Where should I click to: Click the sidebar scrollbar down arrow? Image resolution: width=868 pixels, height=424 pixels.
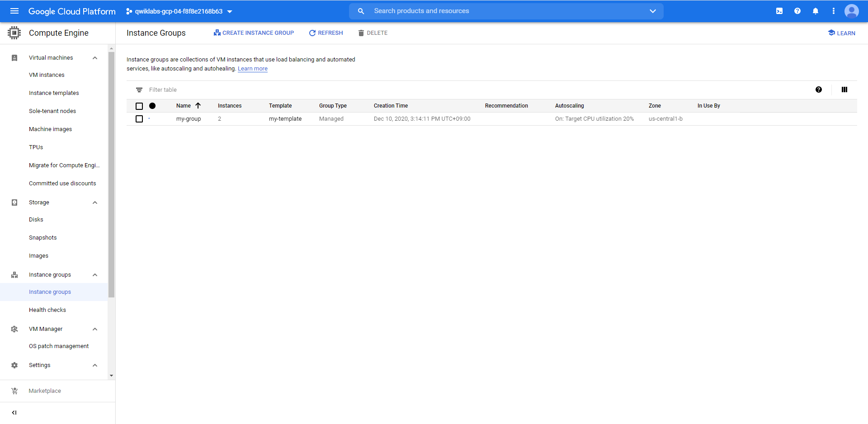point(112,376)
